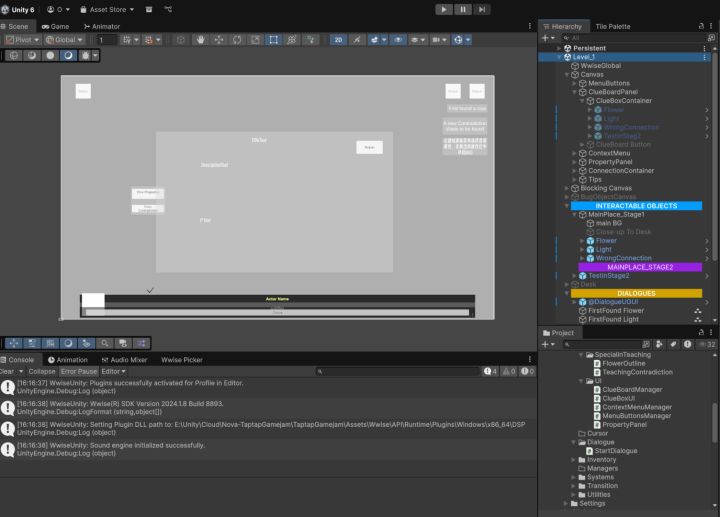Select the Rect transform tool
This screenshot has width=720, height=517.
click(x=274, y=40)
